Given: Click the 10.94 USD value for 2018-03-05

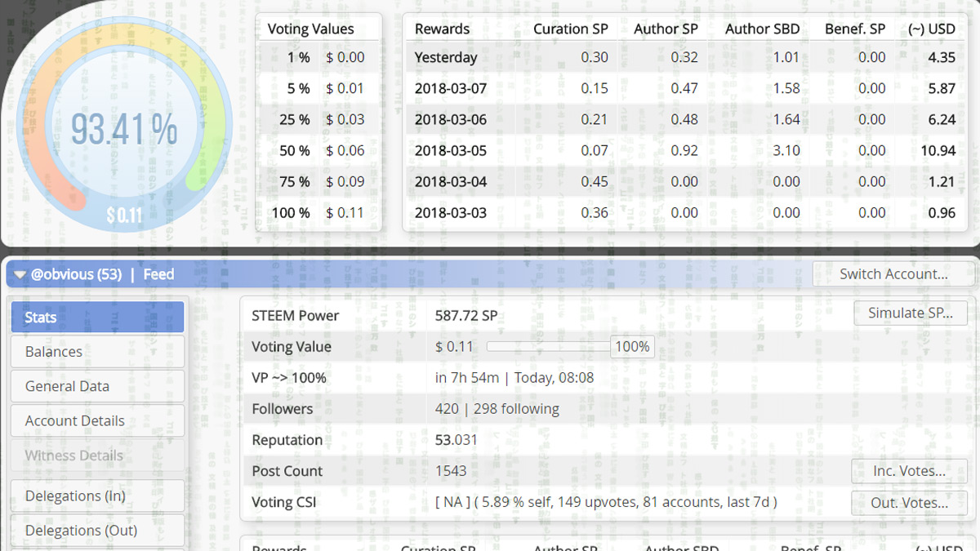Looking at the screenshot, I should pyautogui.click(x=938, y=150).
